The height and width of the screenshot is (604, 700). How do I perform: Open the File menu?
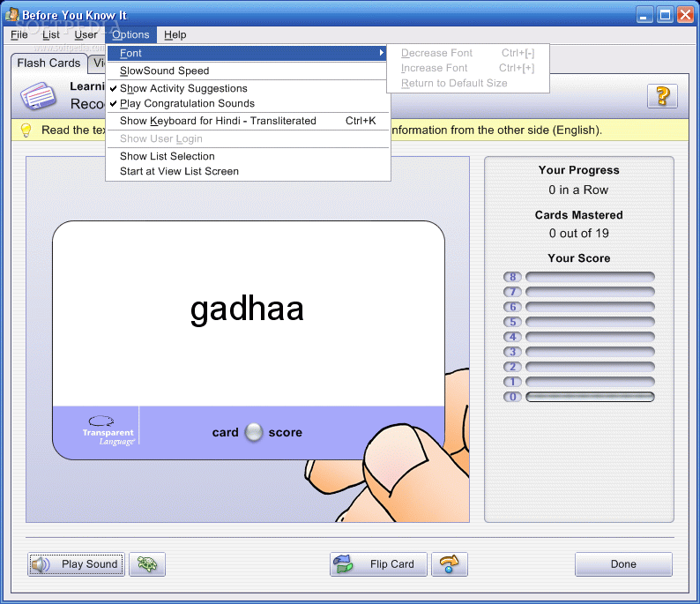(x=19, y=34)
